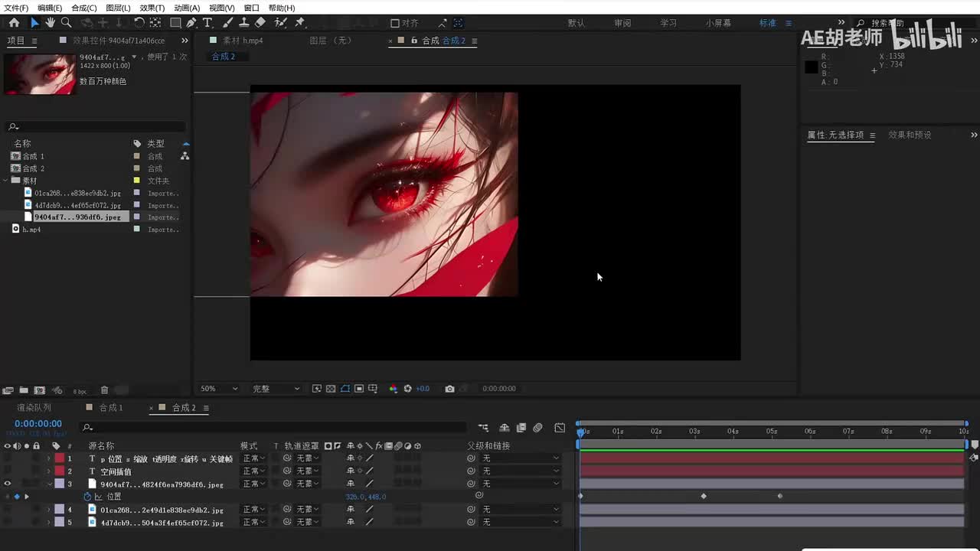
Task: Select the Puppet Pin tool
Action: coord(300,23)
